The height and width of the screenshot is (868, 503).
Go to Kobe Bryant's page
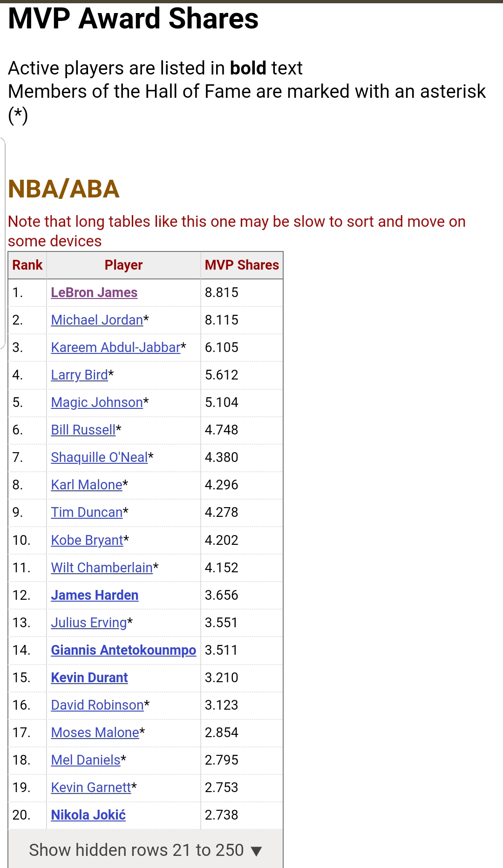tap(87, 540)
